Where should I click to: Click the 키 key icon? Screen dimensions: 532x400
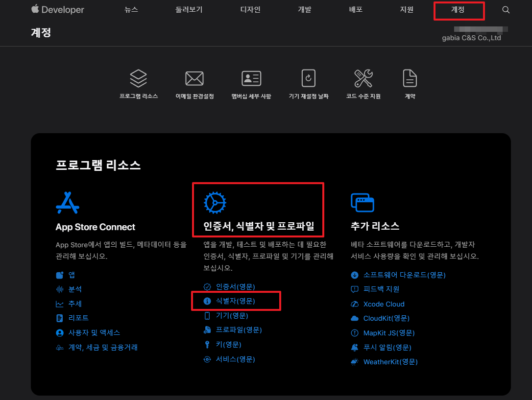[207, 344]
